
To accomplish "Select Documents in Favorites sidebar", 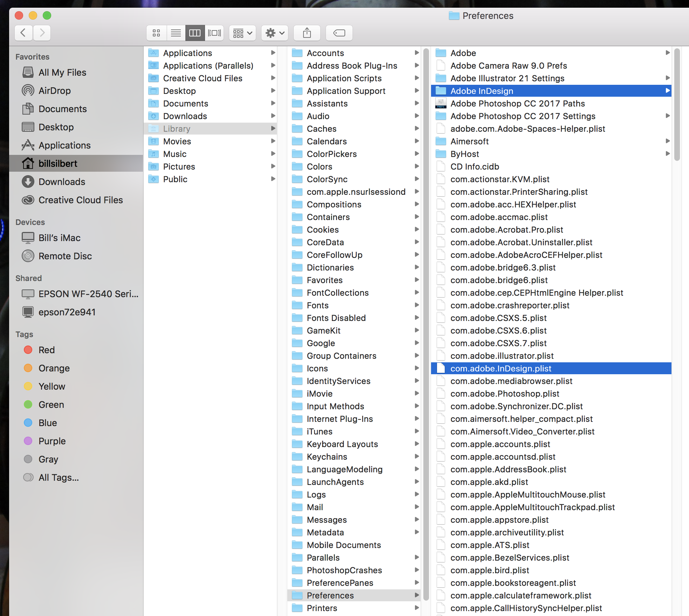I will coord(76,109).
